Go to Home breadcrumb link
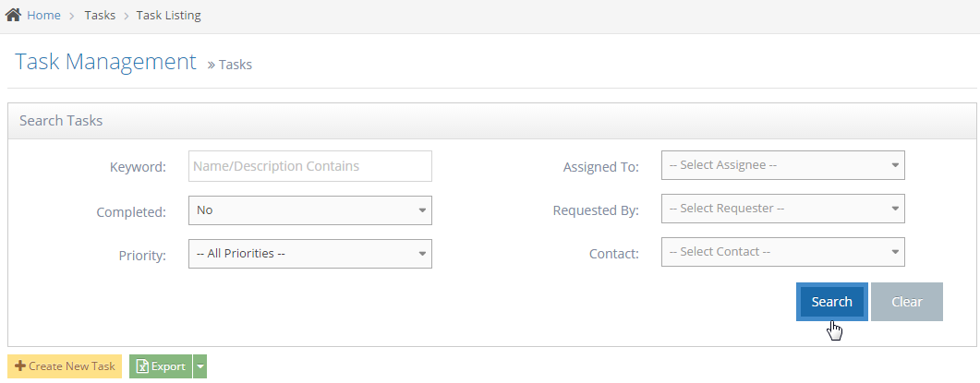 [43, 16]
